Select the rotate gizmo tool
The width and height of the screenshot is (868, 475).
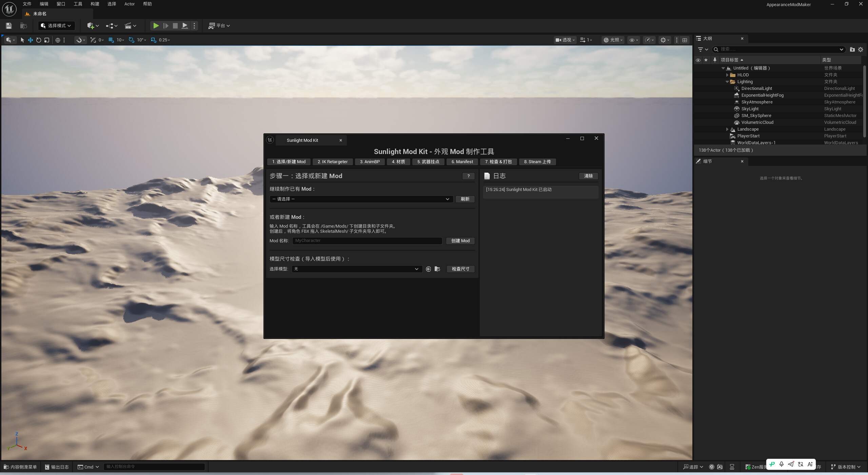[39, 40]
